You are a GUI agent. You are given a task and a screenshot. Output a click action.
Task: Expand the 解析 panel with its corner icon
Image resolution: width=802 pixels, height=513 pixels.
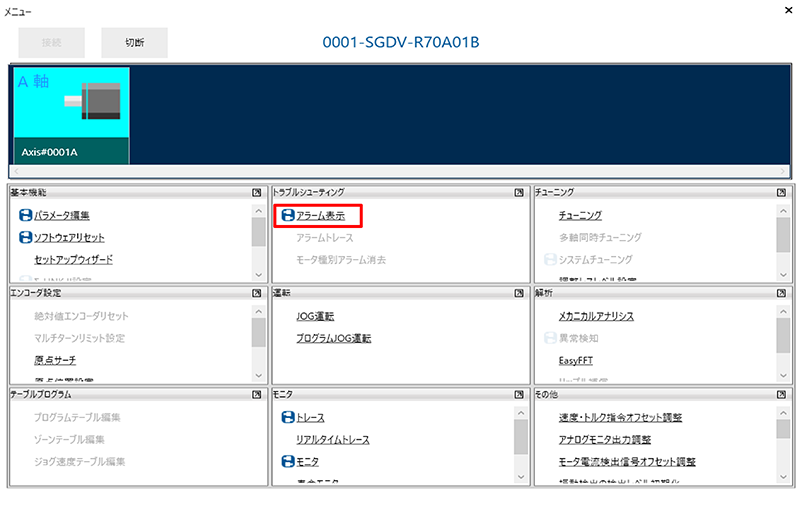[782, 293]
